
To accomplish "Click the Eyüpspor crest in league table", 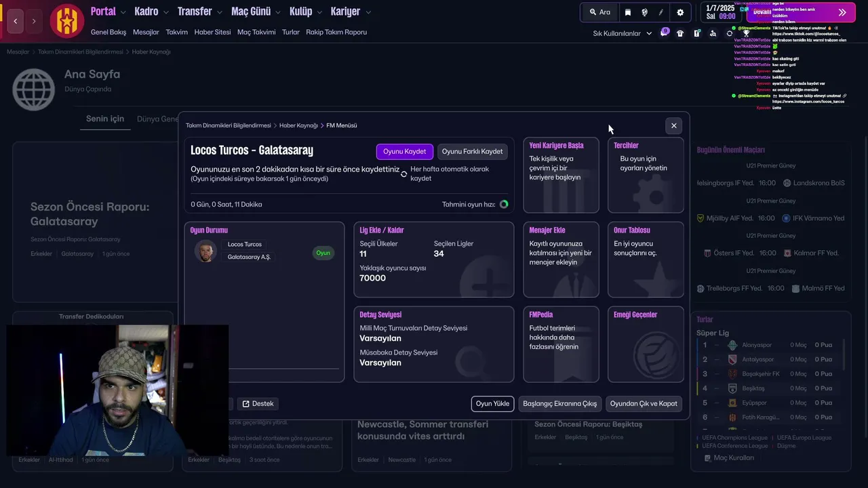I will (732, 403).
